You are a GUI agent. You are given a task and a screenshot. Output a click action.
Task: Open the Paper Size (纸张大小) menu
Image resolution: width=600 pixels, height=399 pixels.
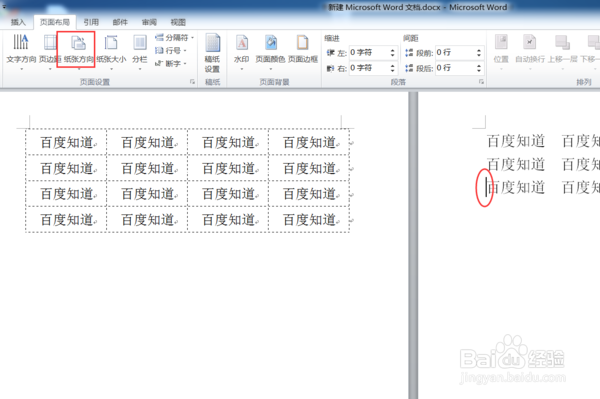coord(111,52)
